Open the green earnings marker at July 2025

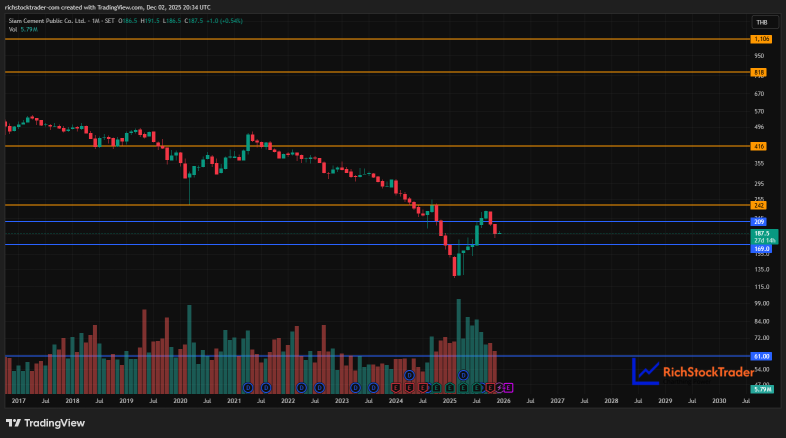click(x=477, y=388)
